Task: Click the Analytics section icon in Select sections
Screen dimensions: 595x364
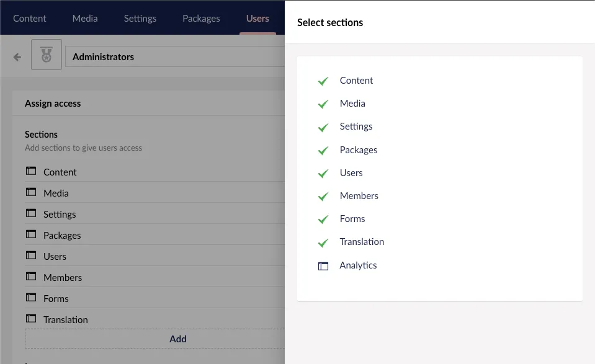Action: tap(323, 265)
